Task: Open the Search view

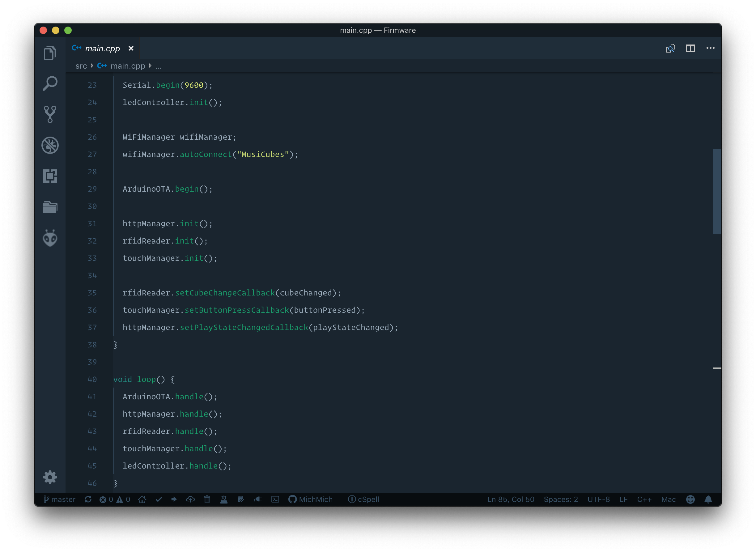Action: point(50,83)
